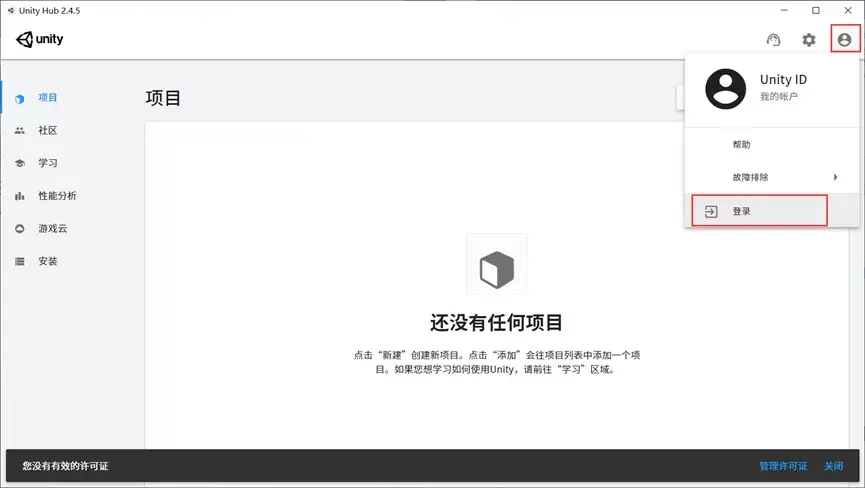Click the 游戏云 cloud icon
The height and width of the screenshot is (488, 865).
pos(20,228)
